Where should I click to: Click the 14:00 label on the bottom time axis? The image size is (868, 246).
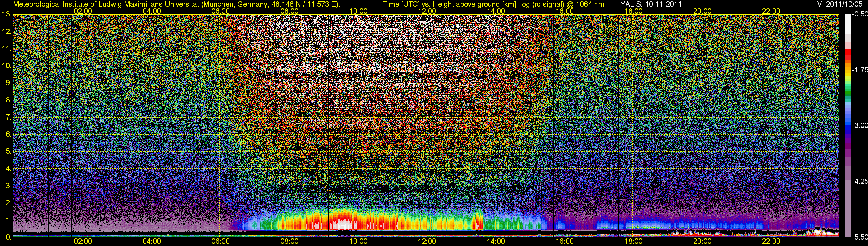click(496, 241)
